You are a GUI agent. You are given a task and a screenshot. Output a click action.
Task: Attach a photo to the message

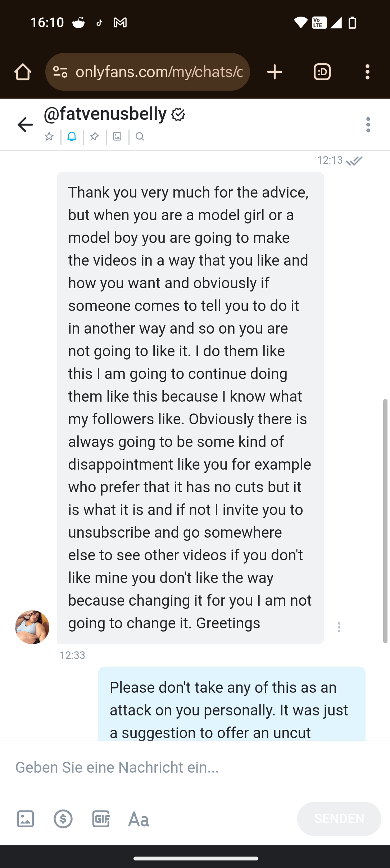click(x=25, y=819)
